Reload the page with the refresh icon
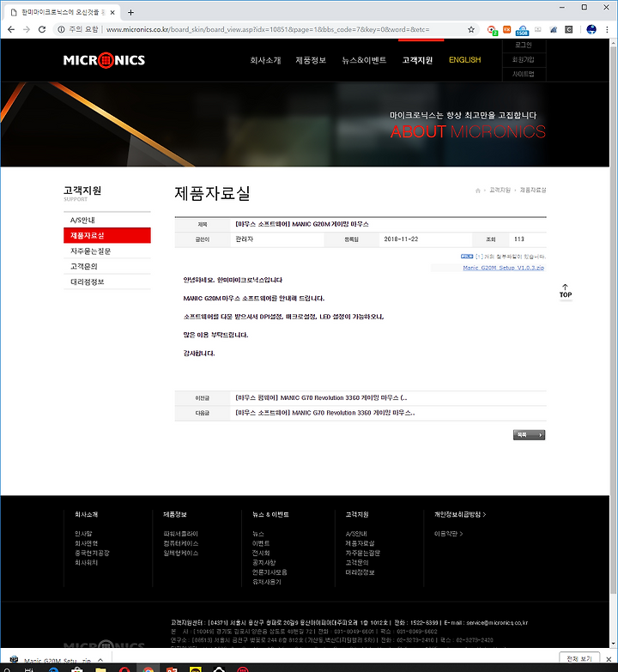Viewport: 618px width, 672px height. pyautogui.click(x=42, y=29)
